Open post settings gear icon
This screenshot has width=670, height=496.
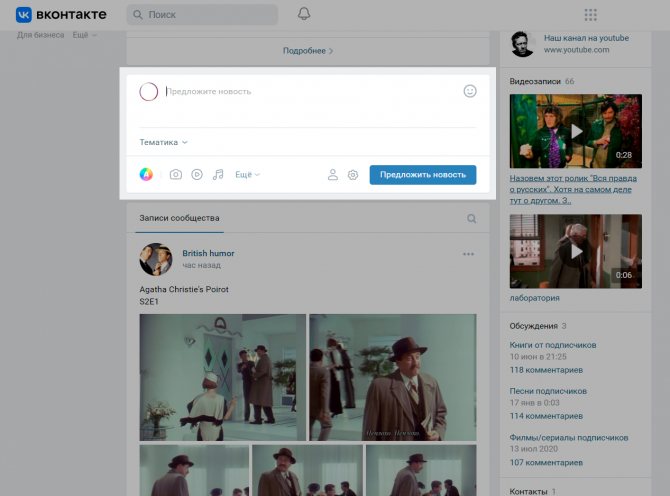click(x=353, y=175)
